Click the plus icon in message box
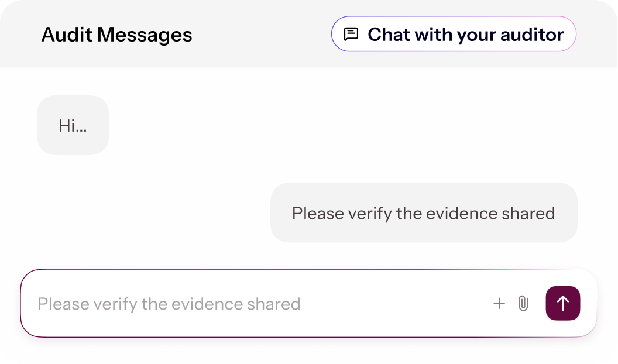 tap(499, 303)
